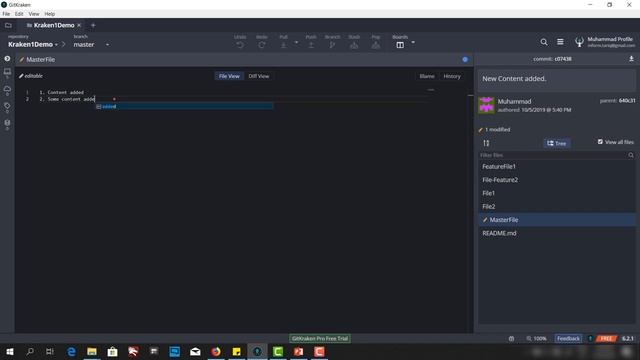640x360 pixels.
Task: Select File-Feature2 in file list
Action: pos(557,180)
